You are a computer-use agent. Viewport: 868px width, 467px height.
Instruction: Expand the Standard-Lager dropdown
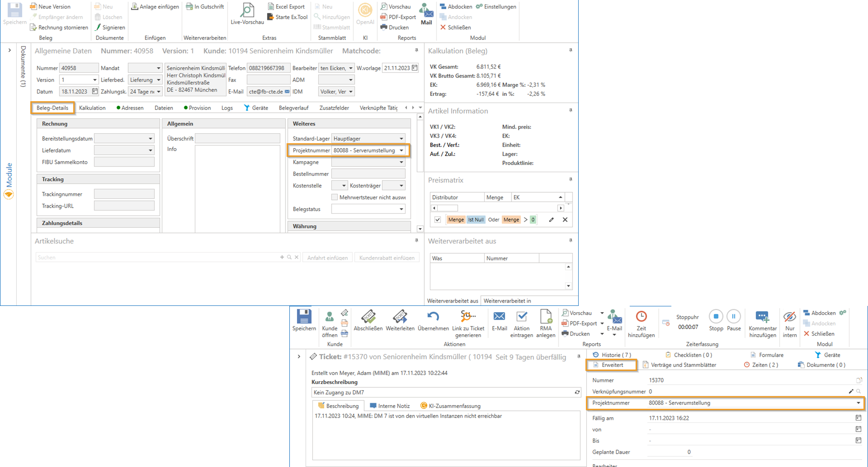(402, 139)
